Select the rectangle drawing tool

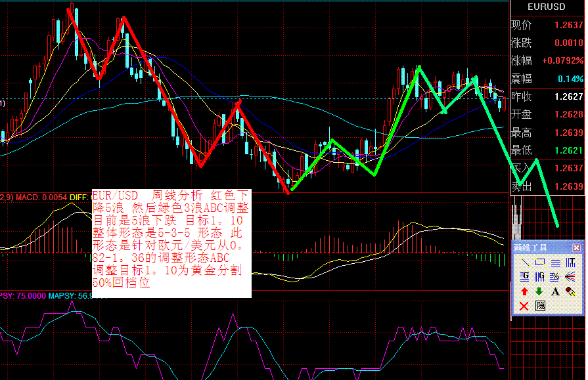click(539, 263)
